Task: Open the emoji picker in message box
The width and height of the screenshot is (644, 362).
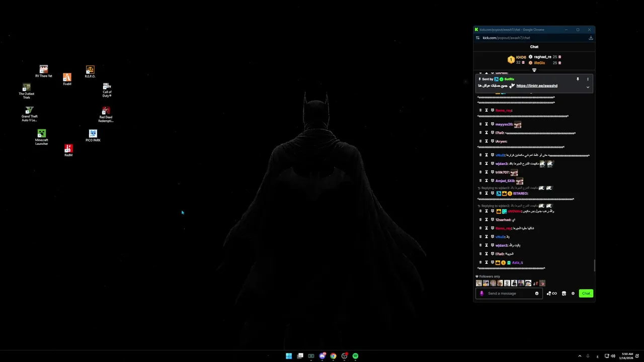Action: [537, 293]
